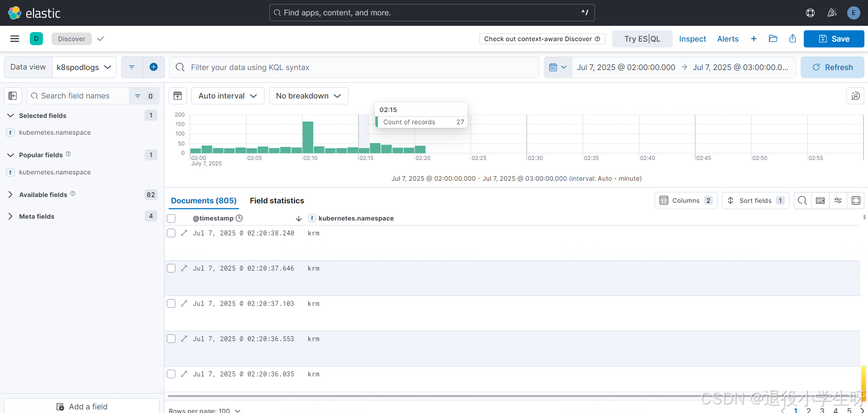This screenshot has width=868, height=413.
Task: Open the Rows per page dropdown
Action: click(x=204, y=410)
